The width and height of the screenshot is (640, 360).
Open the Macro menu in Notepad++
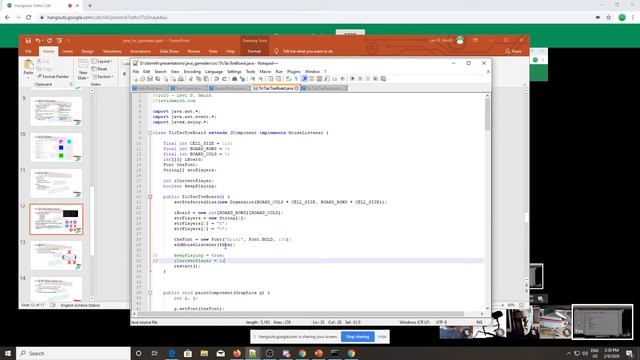click(x=265, y=71)
